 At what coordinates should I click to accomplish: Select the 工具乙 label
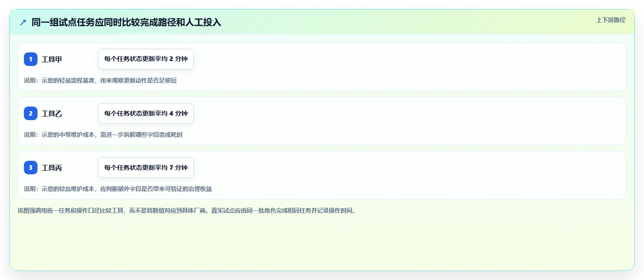click(52, 114)
